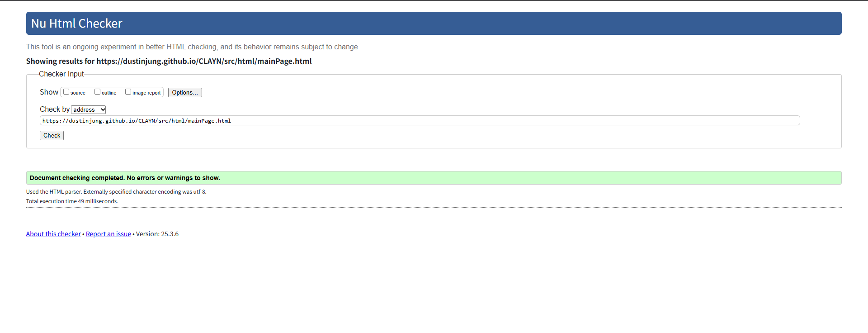Click the 'Showing results for' heading text

click(x=169, y=61)
